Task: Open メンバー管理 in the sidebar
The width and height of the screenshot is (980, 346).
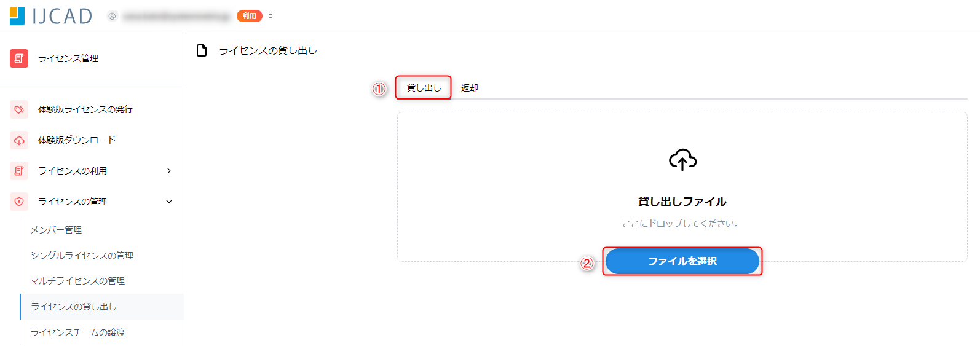Action: coord(56,230)
